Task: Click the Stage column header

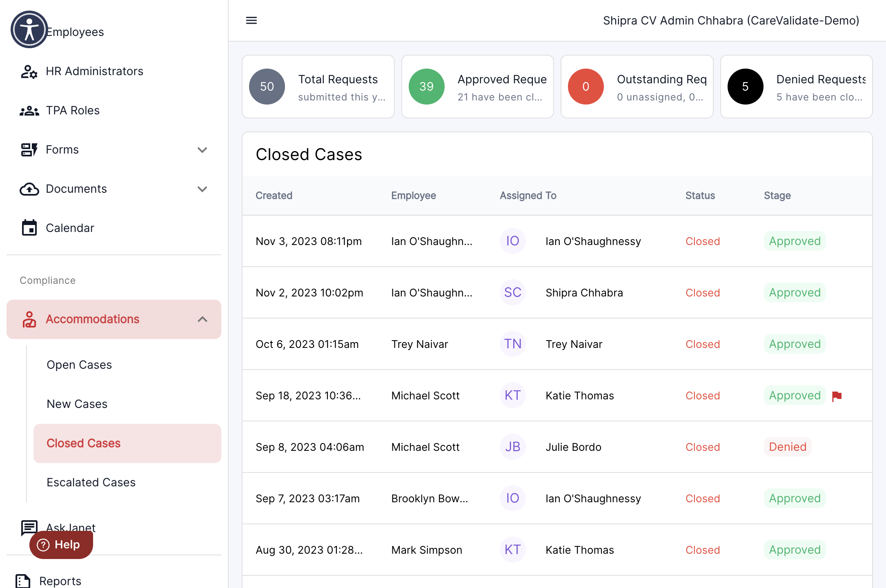Action: (777, 196)
